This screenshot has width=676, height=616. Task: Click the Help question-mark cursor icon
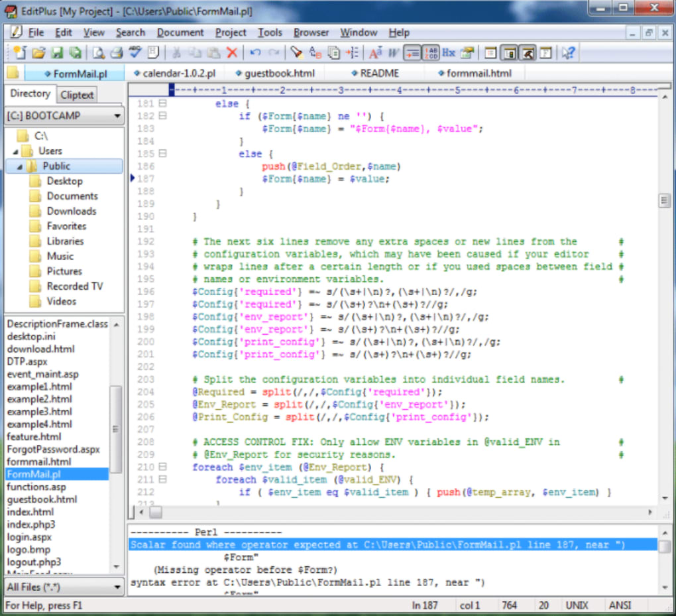568,52
